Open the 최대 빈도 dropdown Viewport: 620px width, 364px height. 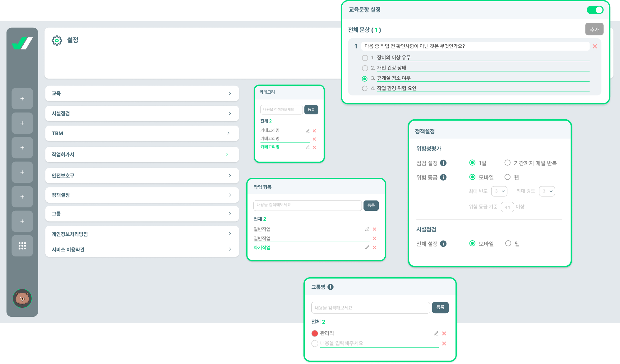[x=499, y=191]
